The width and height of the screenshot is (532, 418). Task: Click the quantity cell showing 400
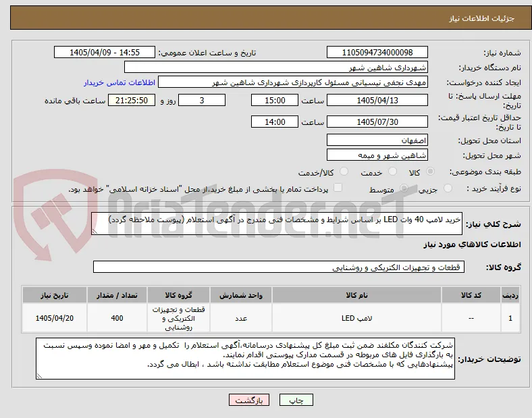click(117, 318)
